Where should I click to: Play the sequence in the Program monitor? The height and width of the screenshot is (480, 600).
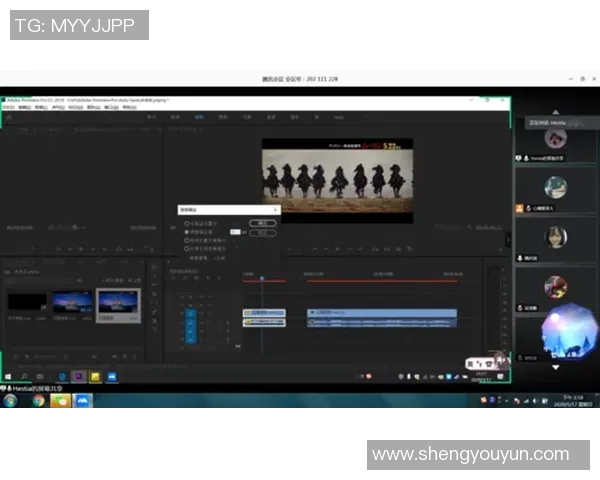coord(337,249)
